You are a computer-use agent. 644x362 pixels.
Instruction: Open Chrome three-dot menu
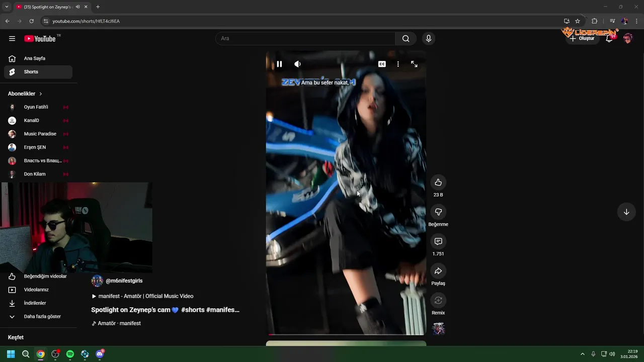click(x=637, y=21)
